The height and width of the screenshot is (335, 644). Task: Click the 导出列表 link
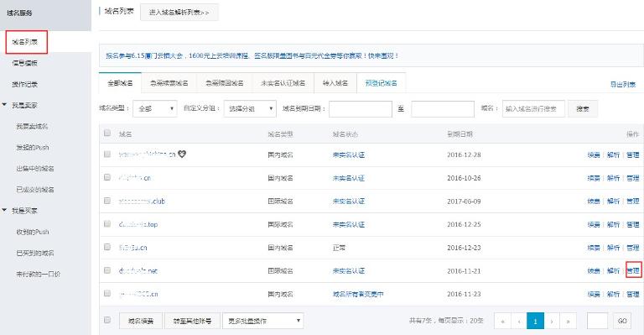(x=623, y=84)
